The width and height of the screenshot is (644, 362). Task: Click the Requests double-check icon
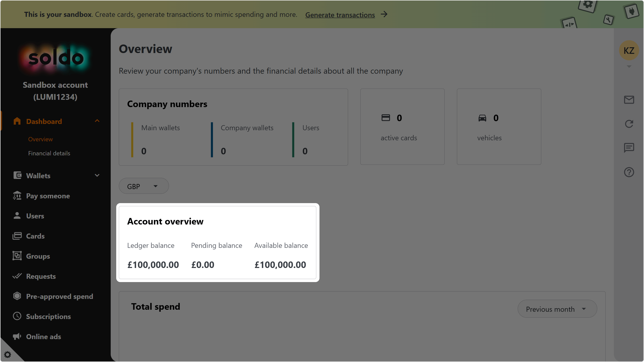pyautogui.click(x=17, y=276)
